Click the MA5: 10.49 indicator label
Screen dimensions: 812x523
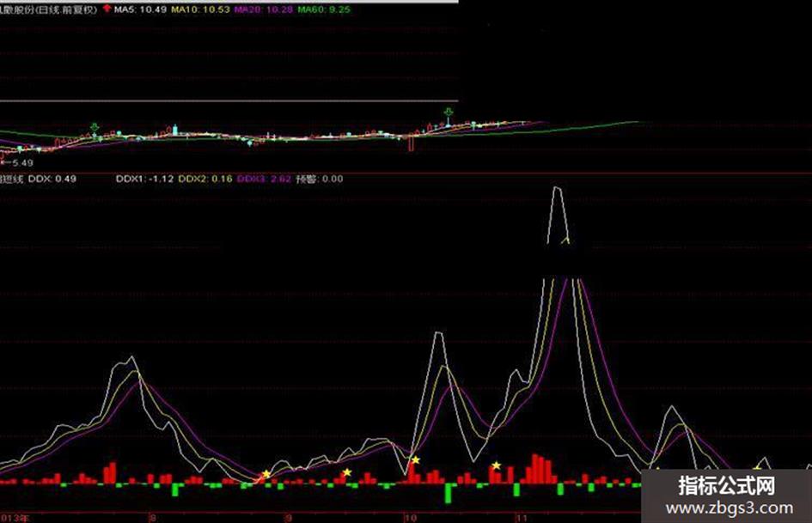click(140, 9)
